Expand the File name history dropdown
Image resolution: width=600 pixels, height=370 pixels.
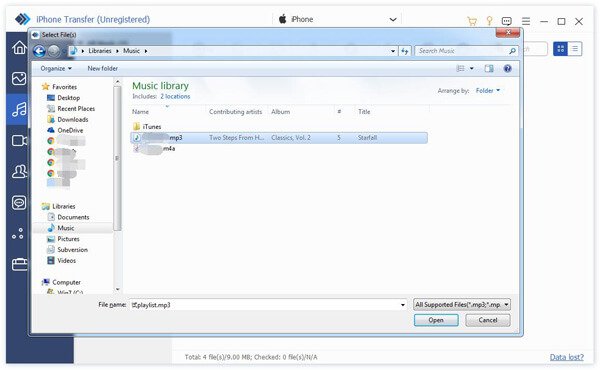(403, 305)
